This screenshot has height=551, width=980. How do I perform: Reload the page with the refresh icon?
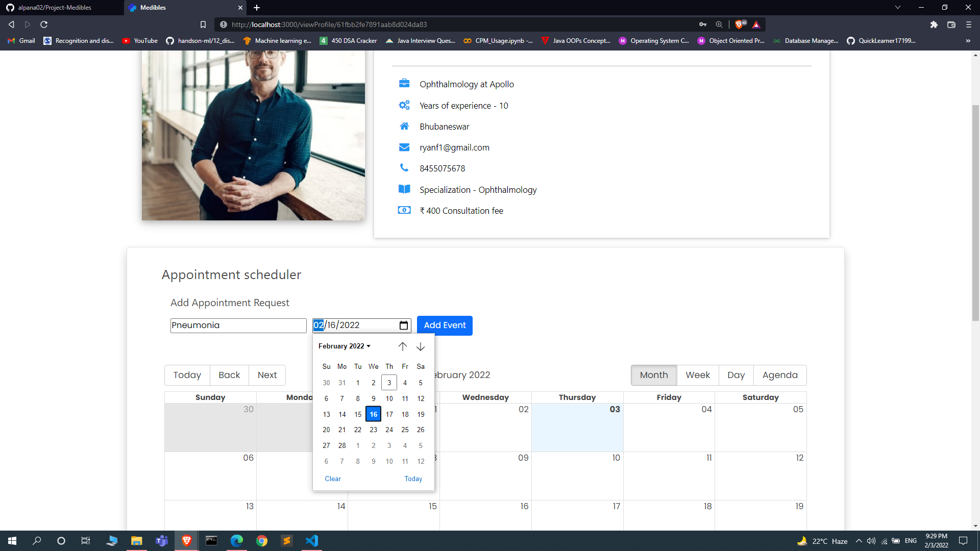click(x=44, y=24)
